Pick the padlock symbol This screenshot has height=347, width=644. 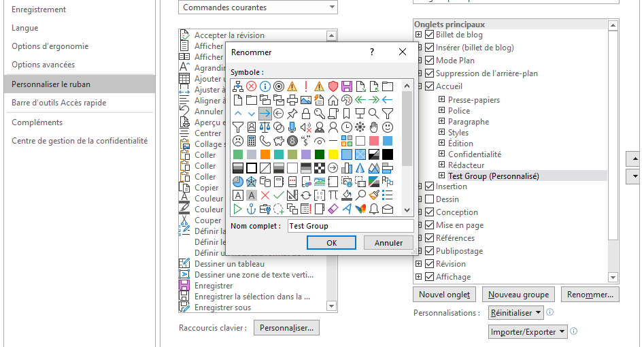[x=305, y=114]
